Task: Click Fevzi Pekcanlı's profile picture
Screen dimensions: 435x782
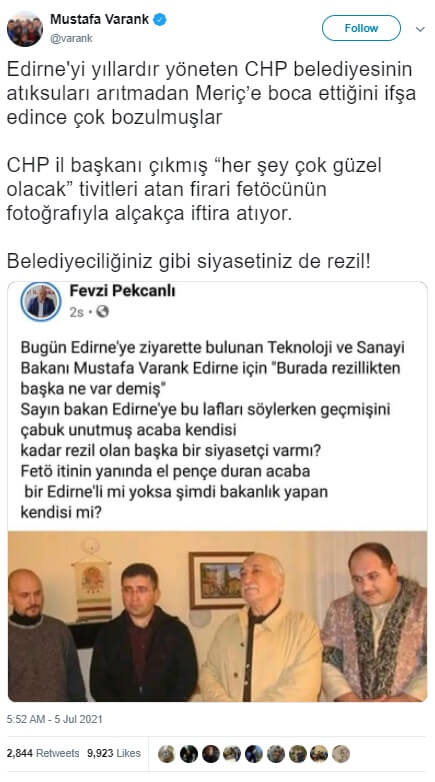Action: 41,302
